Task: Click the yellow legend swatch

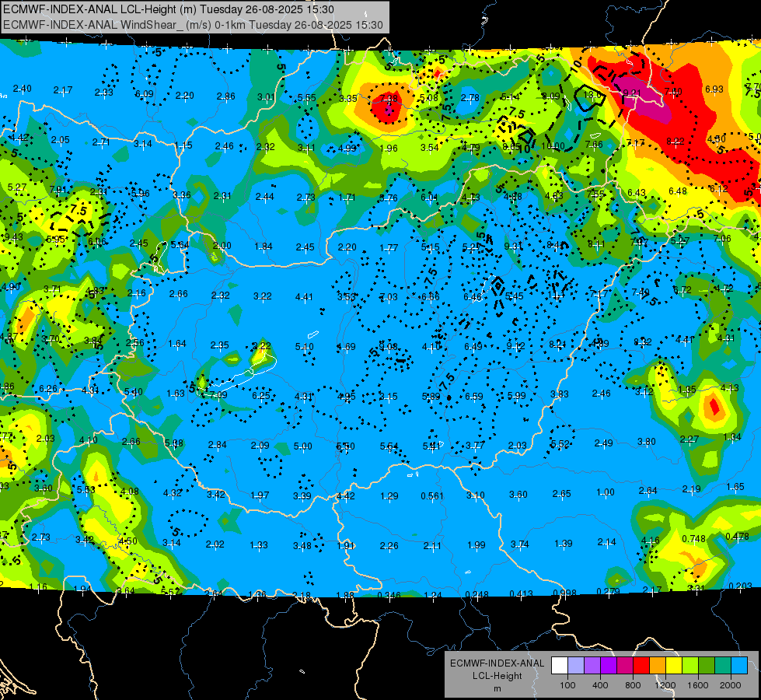Action: [x=674, y=665]
